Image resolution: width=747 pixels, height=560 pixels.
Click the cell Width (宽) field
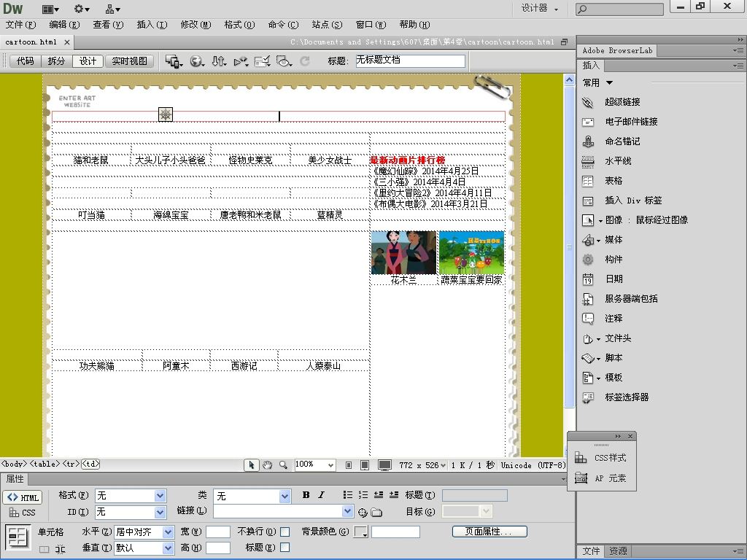pyautogui.click(x=217, y=532)
